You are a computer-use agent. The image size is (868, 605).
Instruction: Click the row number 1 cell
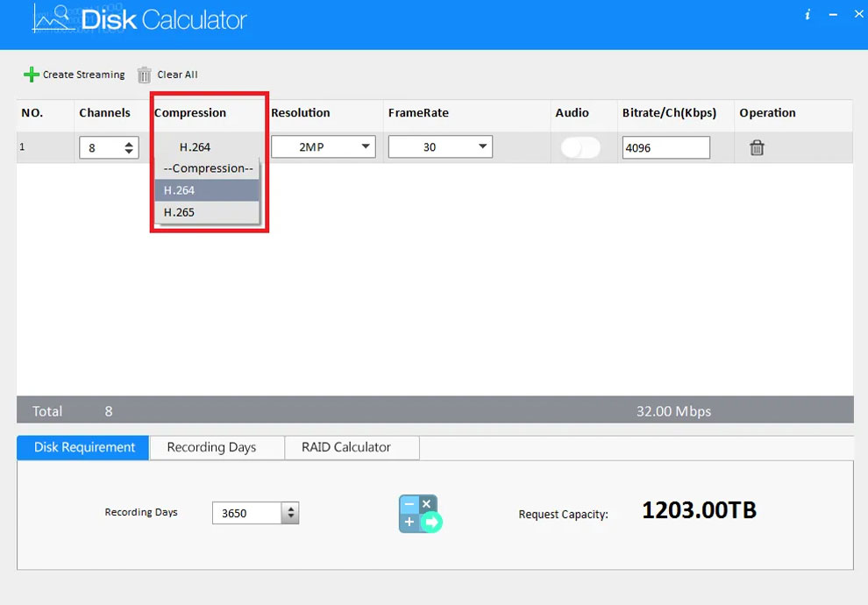[22, 147]
